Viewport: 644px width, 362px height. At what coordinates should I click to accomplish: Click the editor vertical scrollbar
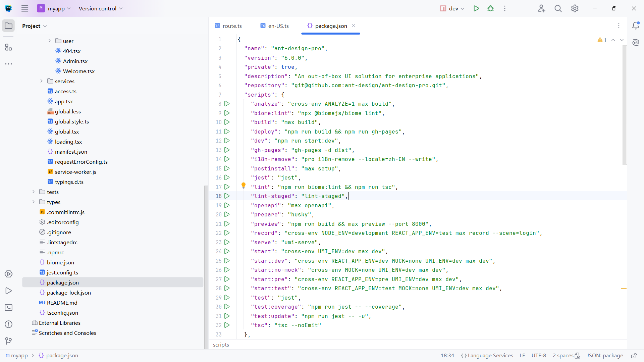tap(624, 105)
